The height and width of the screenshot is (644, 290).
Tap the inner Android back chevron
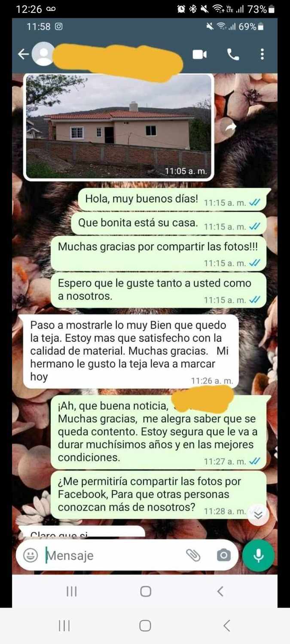click(220, 591)
